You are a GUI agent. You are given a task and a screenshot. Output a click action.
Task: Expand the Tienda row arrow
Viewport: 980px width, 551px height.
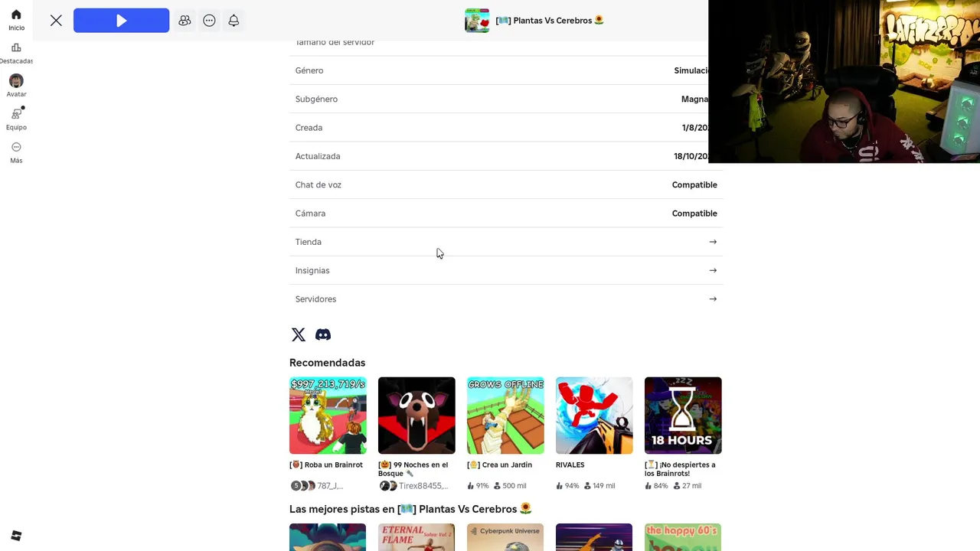pyautogui.click(x=713, y=242)
